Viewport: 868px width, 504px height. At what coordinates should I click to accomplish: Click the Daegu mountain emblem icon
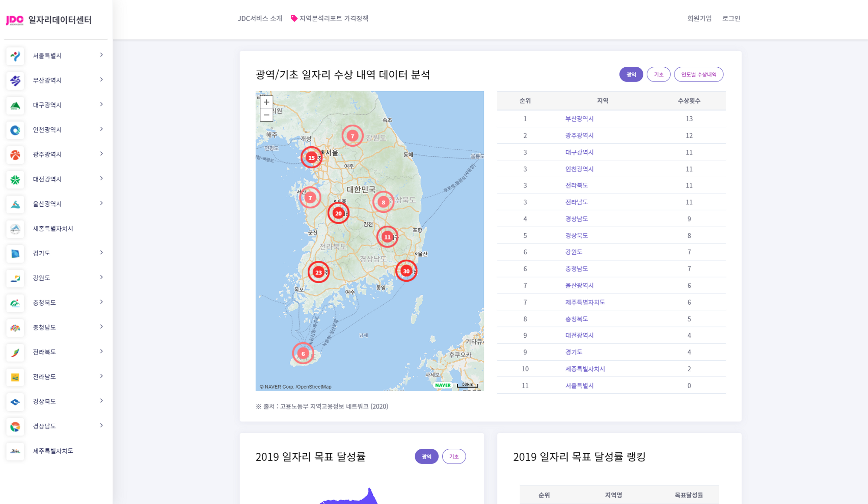coord(15,105)
